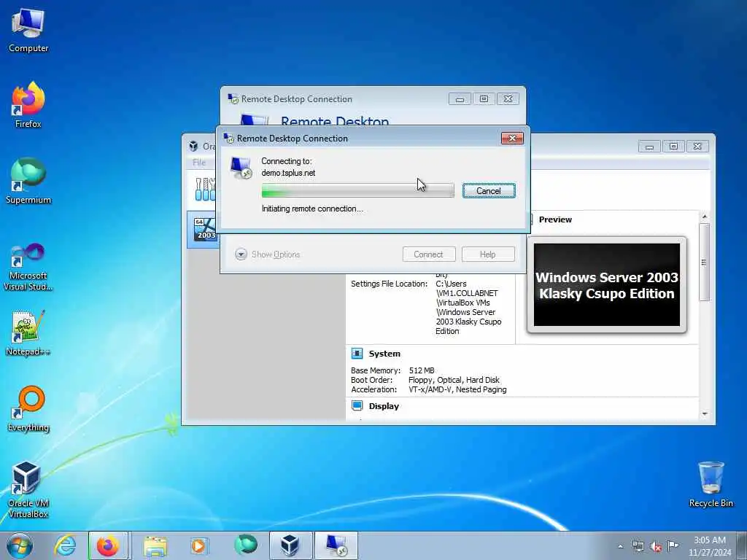Open the Action Center flag tray icon
The width and height of the screenshot is (747, 560).
(673, 545)
